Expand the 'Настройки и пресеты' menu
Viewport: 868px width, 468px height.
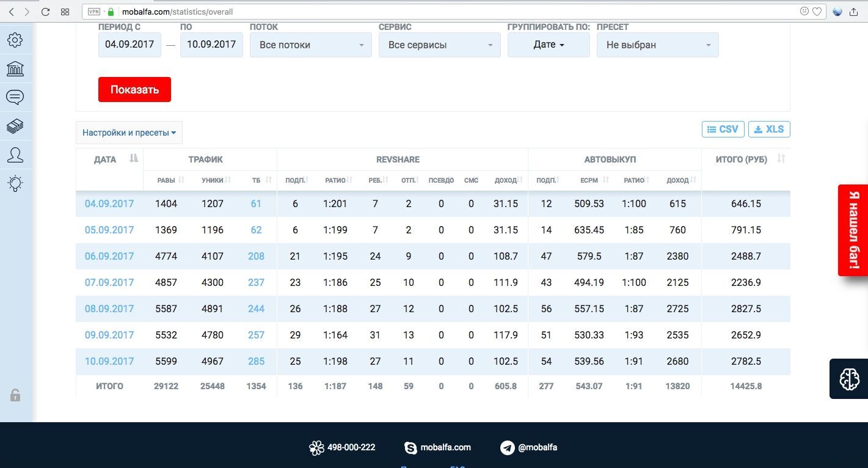[x=129, y=133]
